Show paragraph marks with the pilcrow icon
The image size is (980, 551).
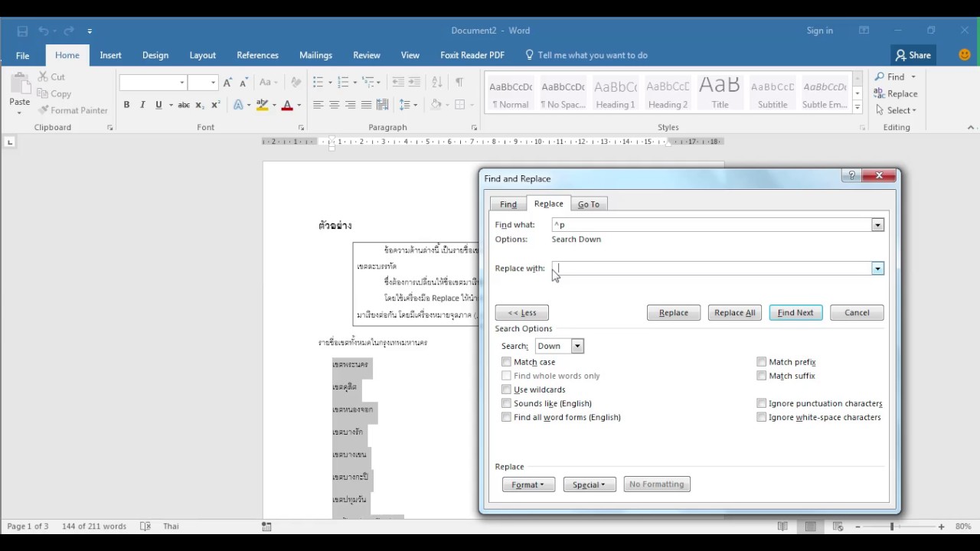(x=459, y=82)
